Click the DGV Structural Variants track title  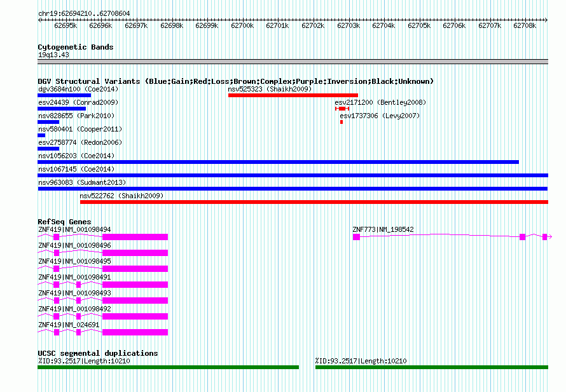click(236, 81)
